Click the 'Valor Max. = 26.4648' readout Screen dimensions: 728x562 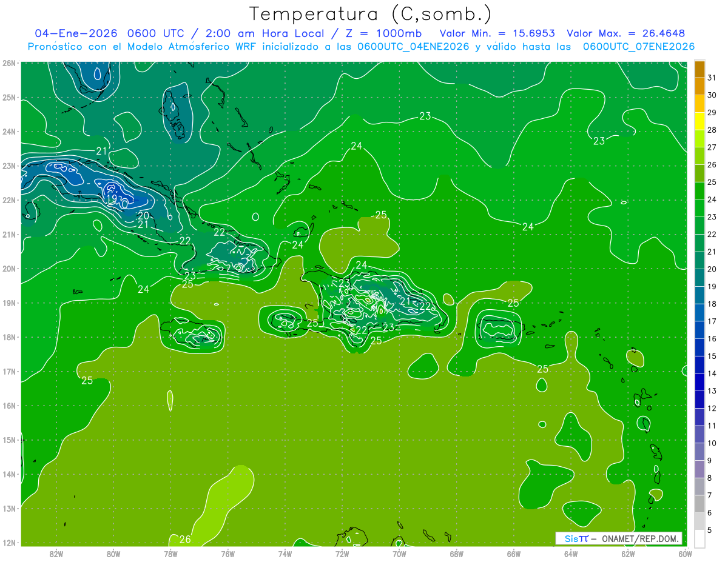click(625, 33)
